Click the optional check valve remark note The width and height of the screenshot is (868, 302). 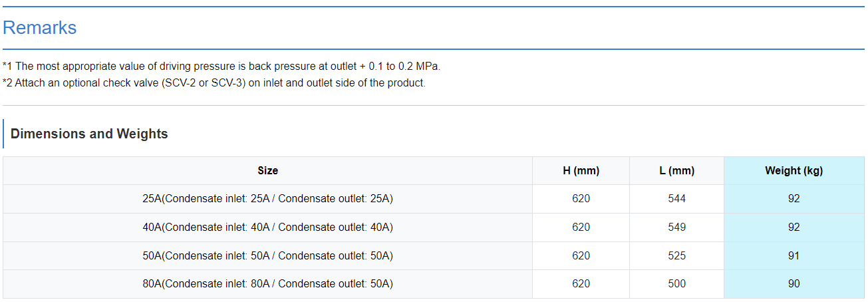[x=214, y=83]
